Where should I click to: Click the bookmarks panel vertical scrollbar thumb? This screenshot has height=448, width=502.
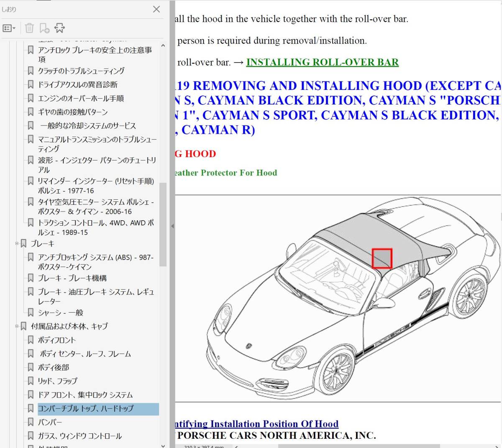pos(163,224)
